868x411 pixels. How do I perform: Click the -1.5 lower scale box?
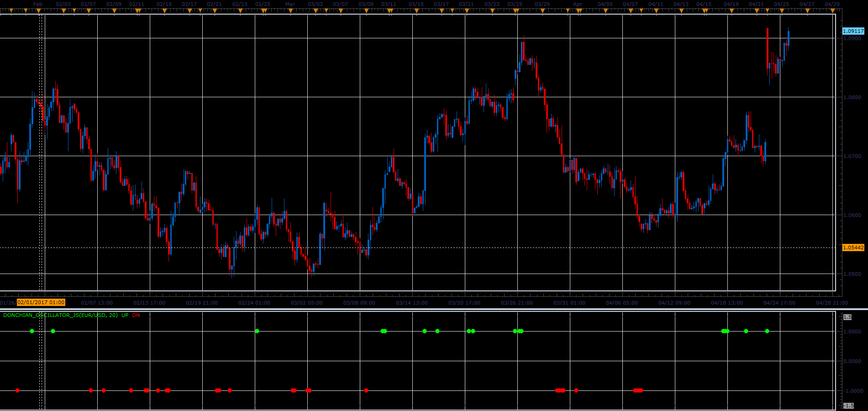tap(848, 406)
